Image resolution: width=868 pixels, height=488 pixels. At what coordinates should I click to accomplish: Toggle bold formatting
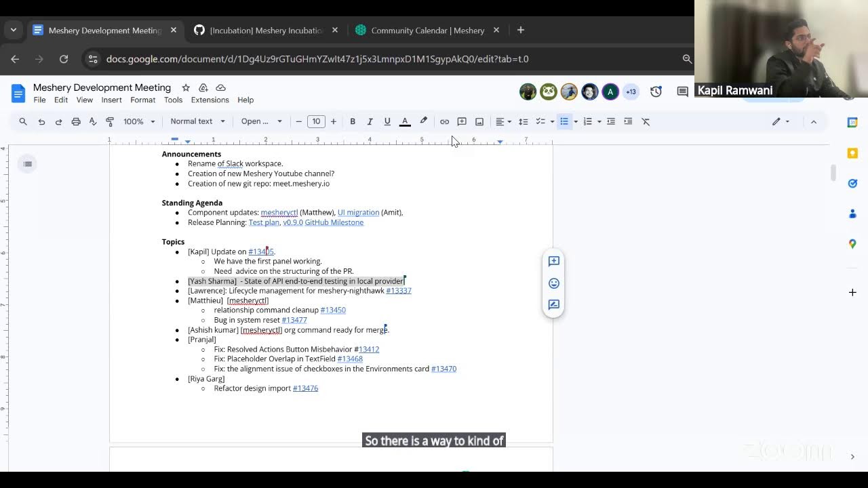353,121
